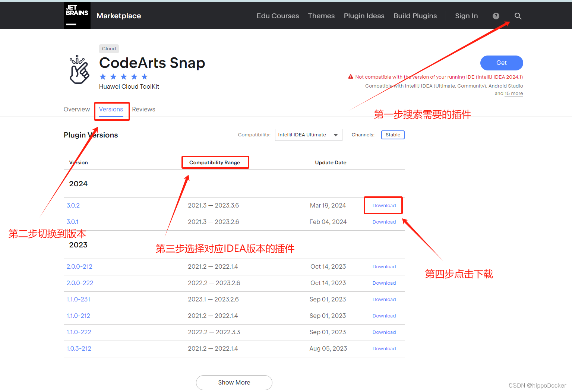Open Build Plugins page
The width and height of the screenshot is (572, 392).
[x=415, y=16]
